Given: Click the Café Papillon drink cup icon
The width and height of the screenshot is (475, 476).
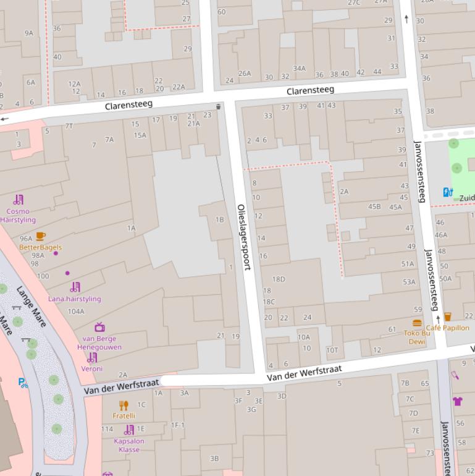Looking at the screenshot, I should (x=448, y=317).
